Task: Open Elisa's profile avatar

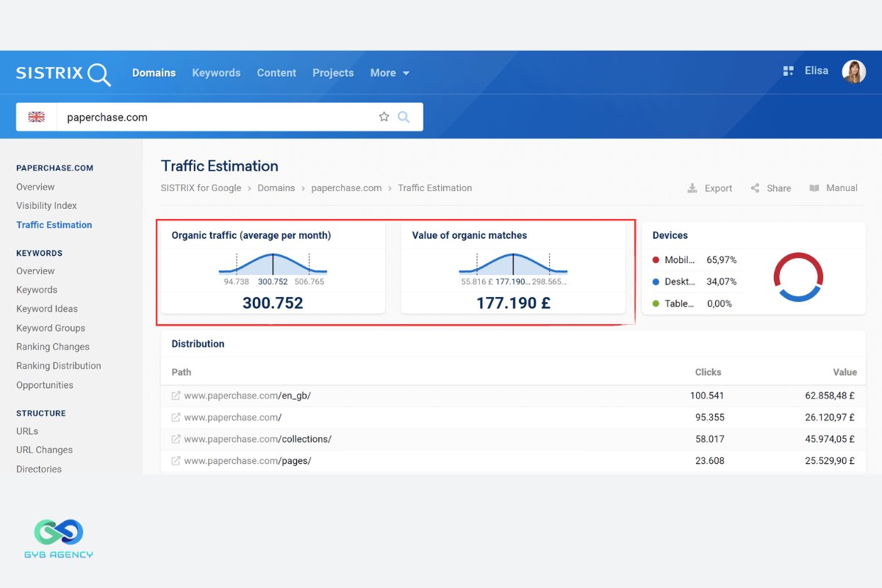Action: coord(854,71)
